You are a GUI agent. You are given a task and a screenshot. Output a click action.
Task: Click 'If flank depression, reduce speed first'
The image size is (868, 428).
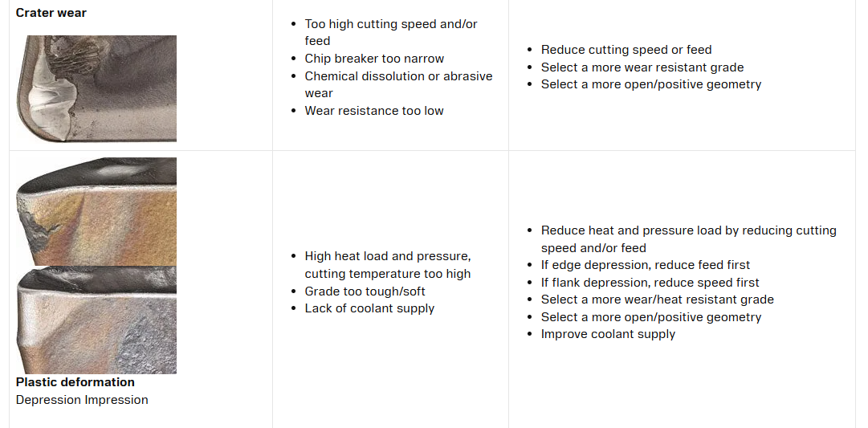coord(650,283)
